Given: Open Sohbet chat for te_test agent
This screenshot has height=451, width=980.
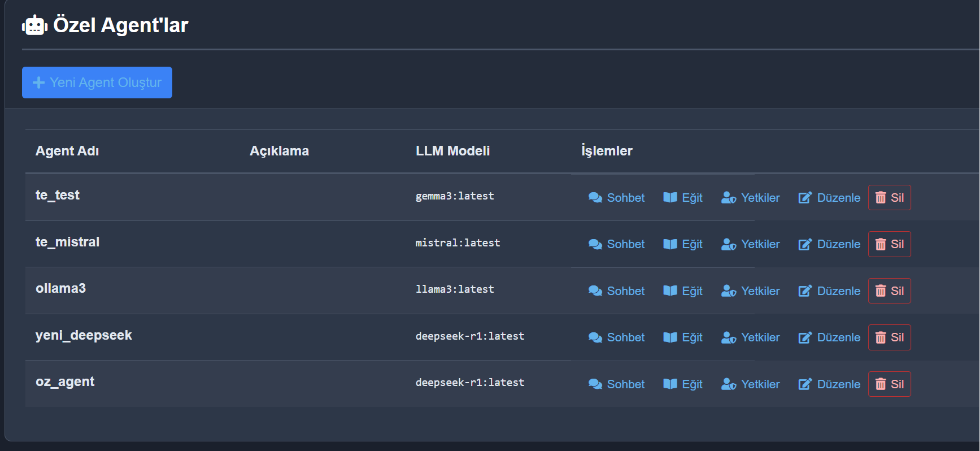Looking at the screenshot, I should 616,198.
